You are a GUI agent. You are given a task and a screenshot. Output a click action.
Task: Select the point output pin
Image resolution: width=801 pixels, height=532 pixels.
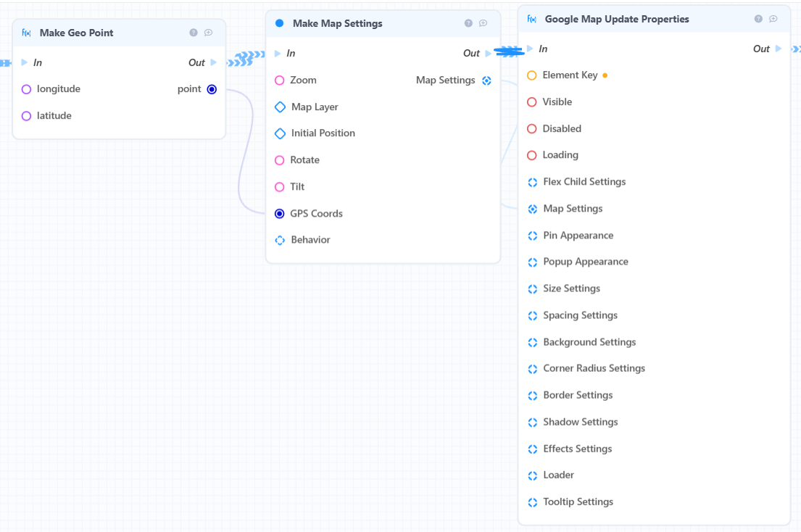[212, 89]
